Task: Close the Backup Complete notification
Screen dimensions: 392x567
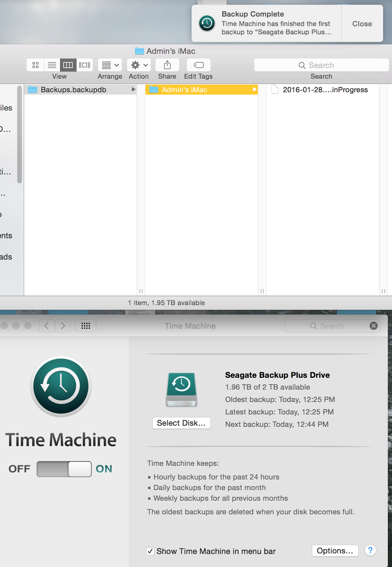Action: pyautogui.click(x=362, y=24)
